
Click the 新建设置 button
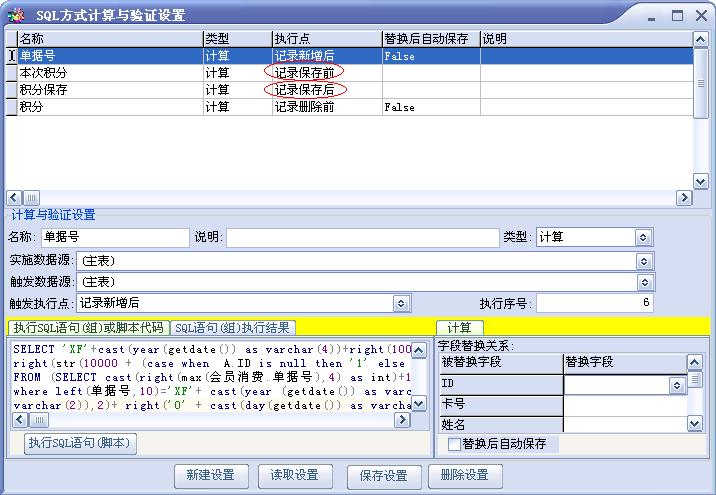pyautogui.click(x=211, y=475)
